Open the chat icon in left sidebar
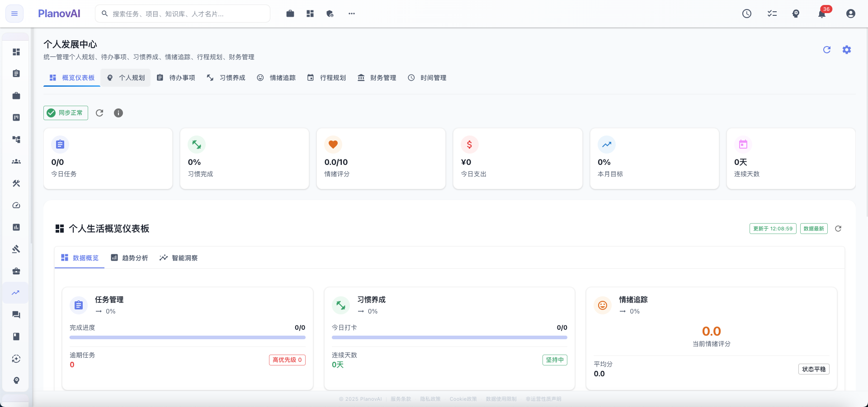868x407 pixels. click(16, 315)
